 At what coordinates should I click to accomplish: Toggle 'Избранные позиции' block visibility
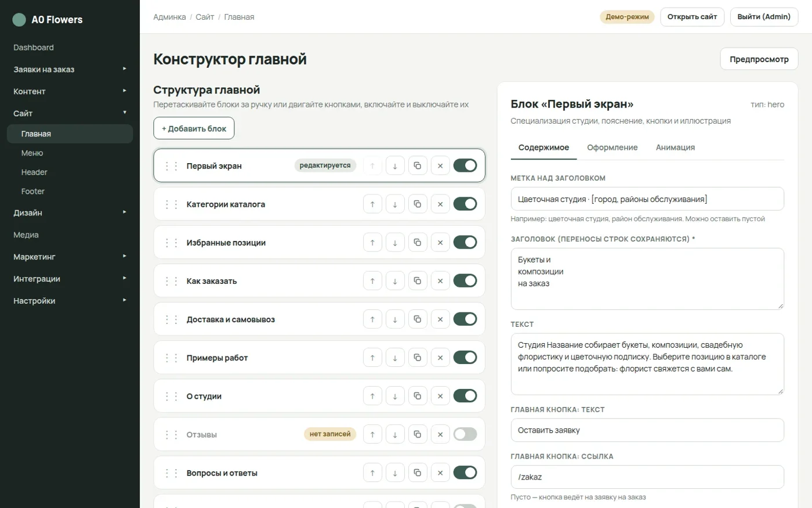tap(465, 242)
